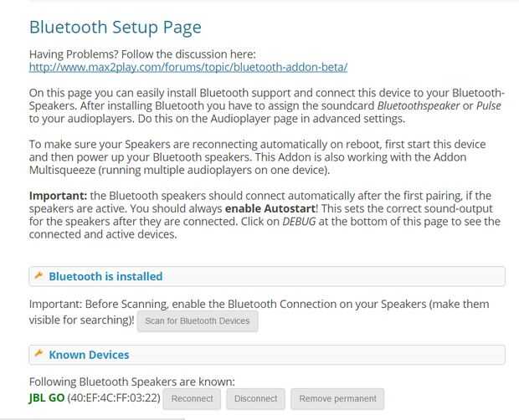Select the green JBL GO device name
This screenshot has height=420, width=519.
click(46, 398)
